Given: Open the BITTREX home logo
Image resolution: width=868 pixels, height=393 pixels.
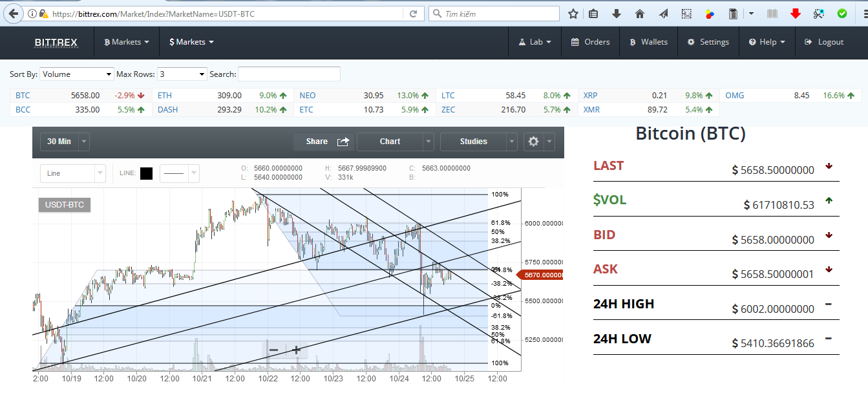Looking at the screenshot, I should point(56,42).
